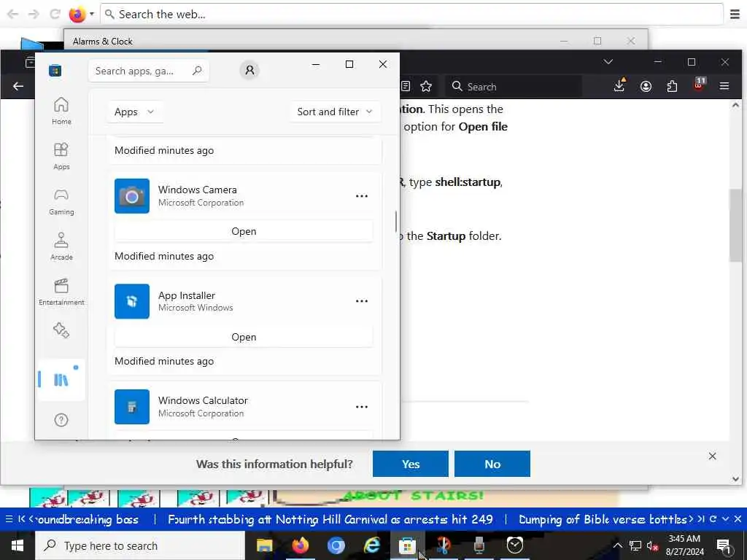Open Sort and filter dropdown
The width and height of the screenshot is (747, 560).
(335, 112)
